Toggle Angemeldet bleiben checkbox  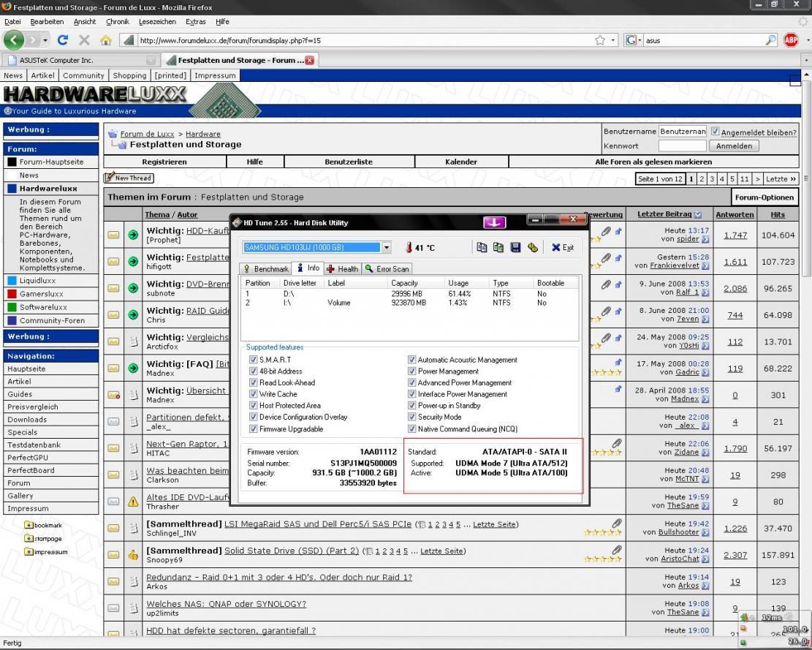(716, 132)
